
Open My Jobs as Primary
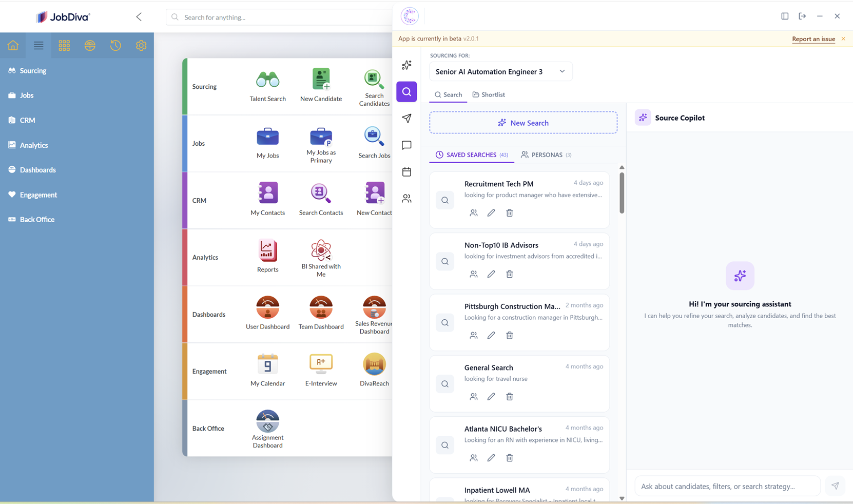click(321, 137)
